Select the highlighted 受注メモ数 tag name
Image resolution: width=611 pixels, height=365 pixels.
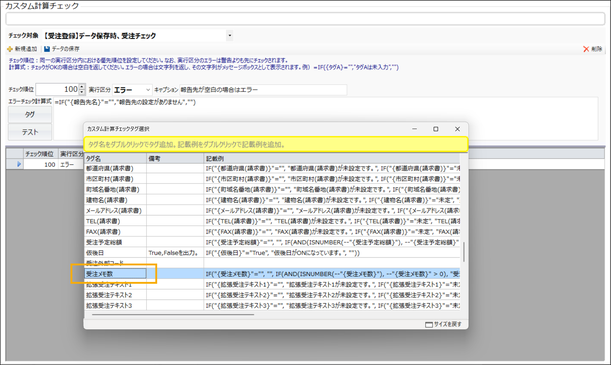pos(115,274)
